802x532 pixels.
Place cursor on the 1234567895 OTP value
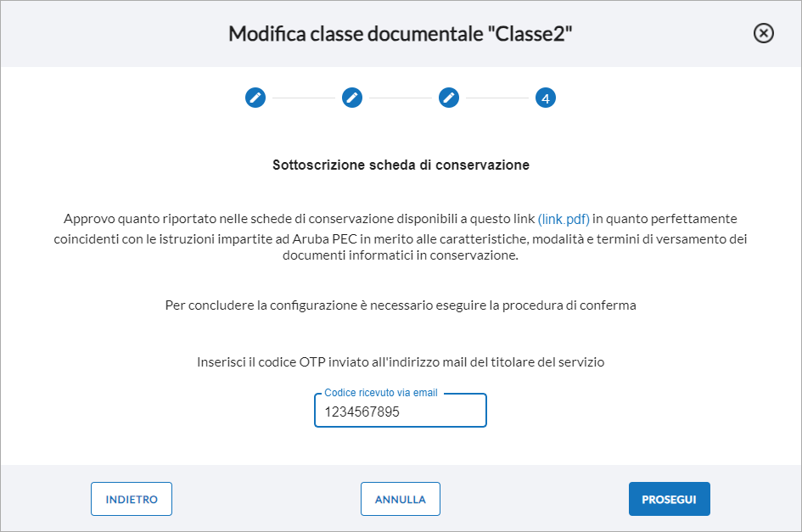tap(362, 412)
